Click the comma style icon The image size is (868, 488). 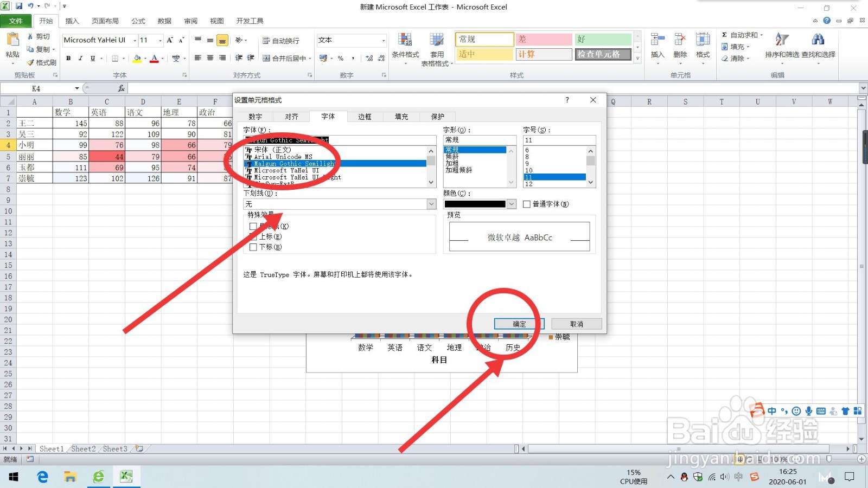(353, 58)
